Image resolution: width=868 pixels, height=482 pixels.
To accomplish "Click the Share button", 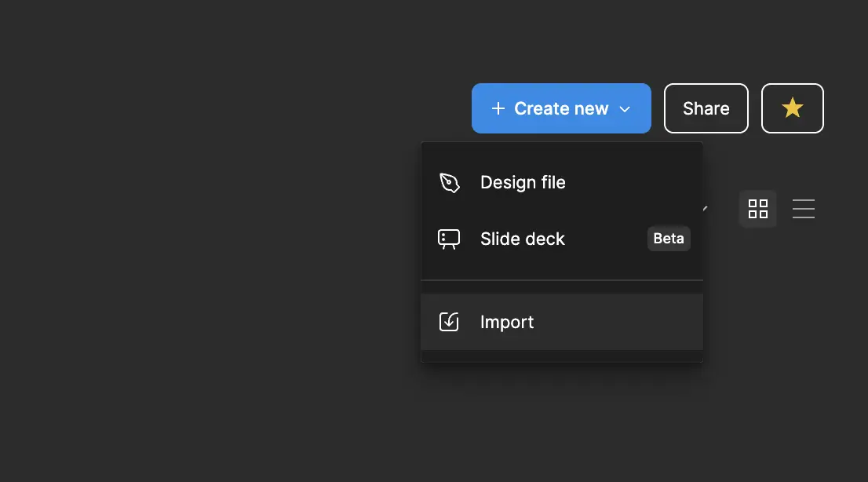I will tap(706, 108).
